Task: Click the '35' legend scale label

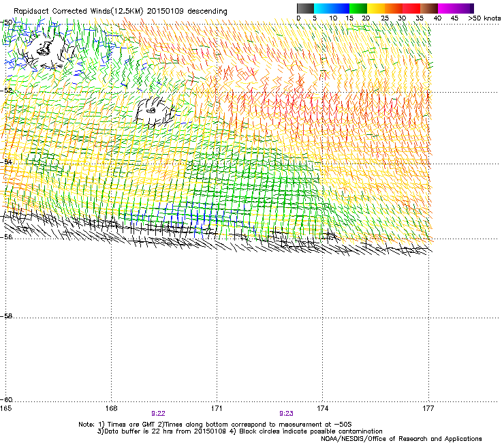Action: coord(419,18)
